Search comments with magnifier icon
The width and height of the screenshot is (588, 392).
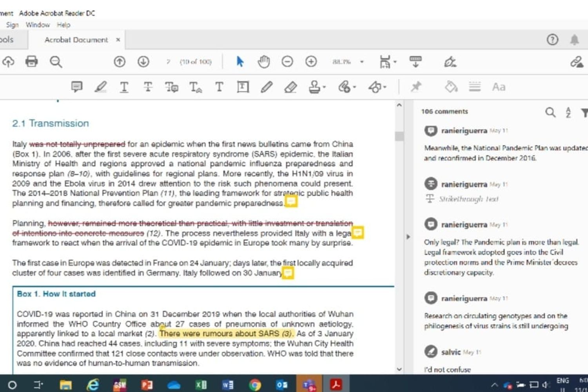point(550,113)
